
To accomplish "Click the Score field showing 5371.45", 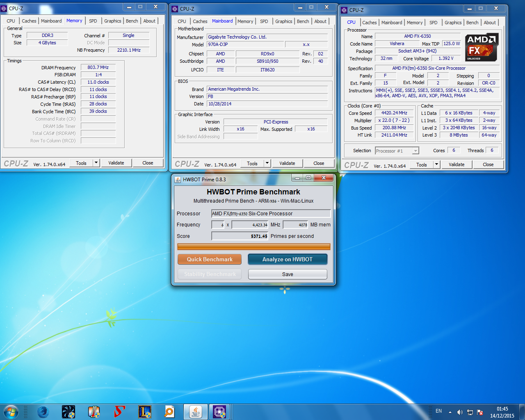I will coord(240,236).
